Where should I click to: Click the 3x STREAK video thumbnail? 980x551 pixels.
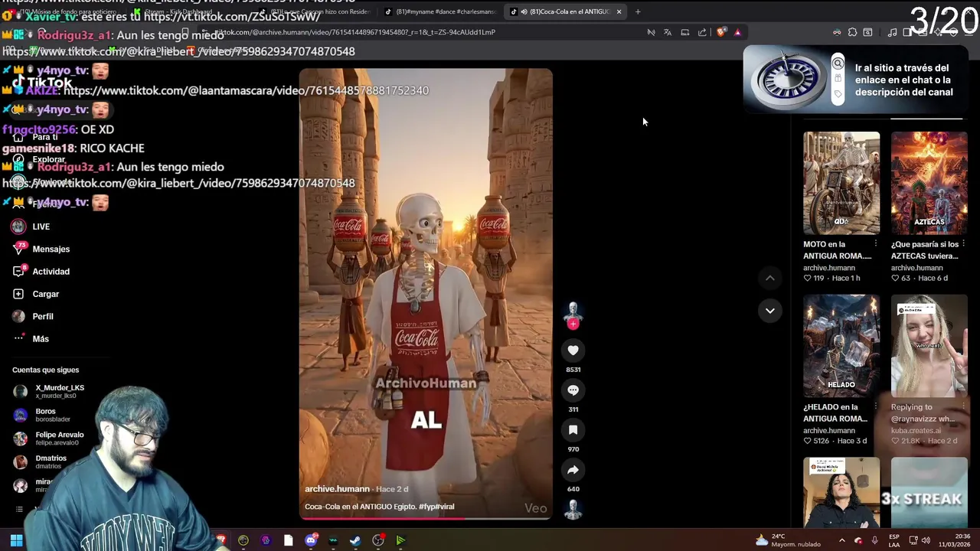click(929, 493)
